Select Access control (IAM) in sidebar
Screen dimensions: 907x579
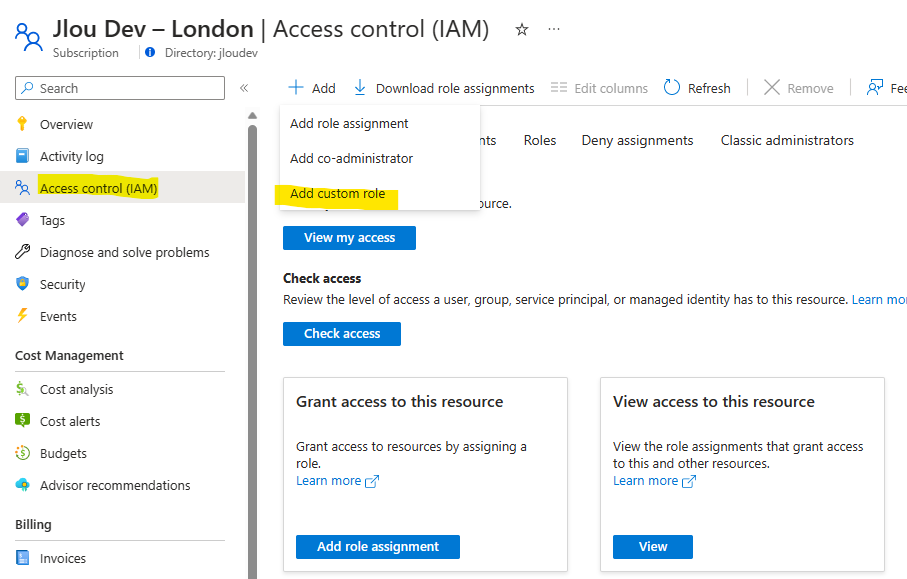(98, 188)
